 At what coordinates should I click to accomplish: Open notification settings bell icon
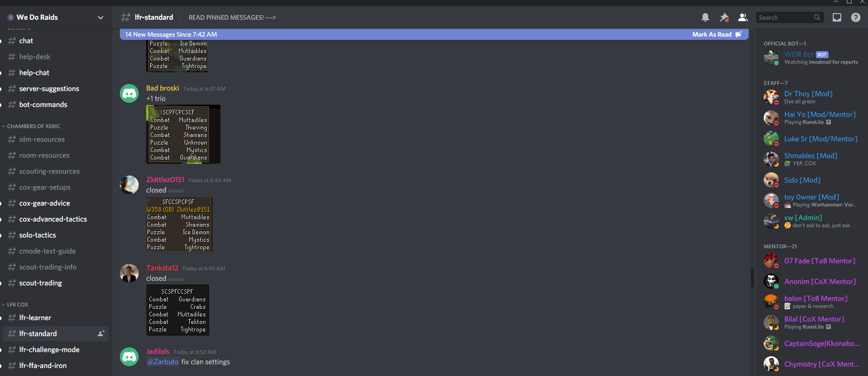pos(705,17)
